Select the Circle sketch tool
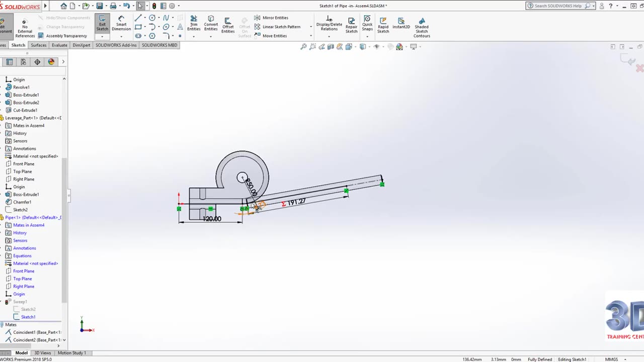Image resolution: width=644 pixels, height=362 pixels. pyautogui.click(x=152, y=18)
